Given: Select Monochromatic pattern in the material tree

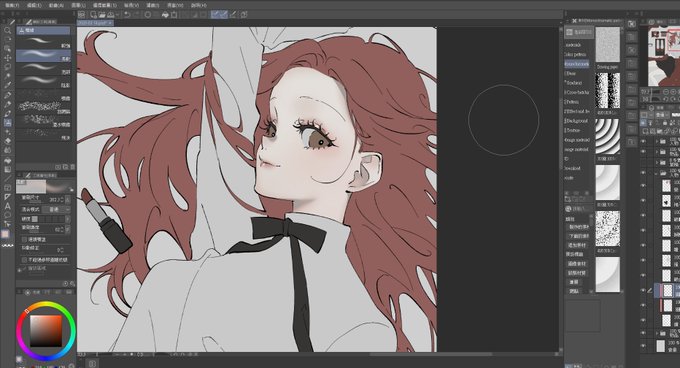Looking at the screenshot, I should click(576, 64).
